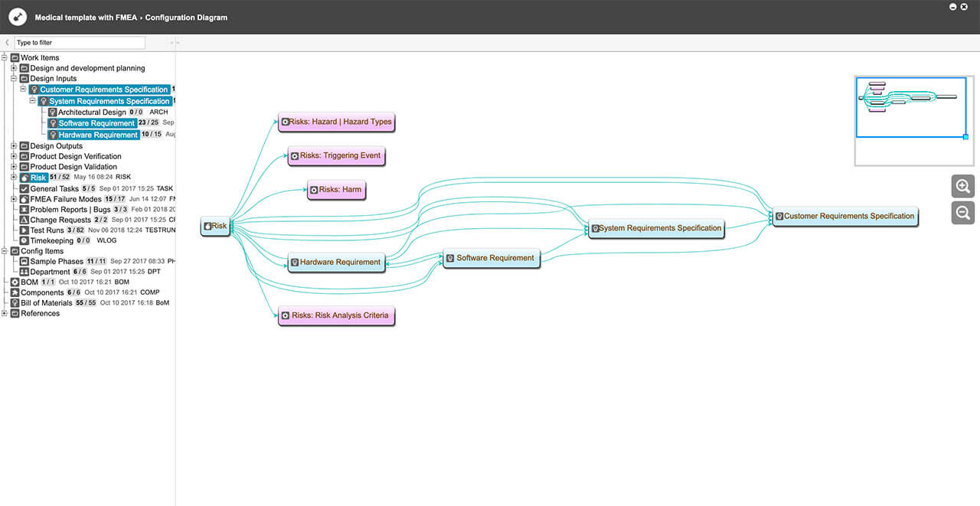Viewport: 980px width, 506px height.
Task: Expand the References node
Action: (5, 313)
